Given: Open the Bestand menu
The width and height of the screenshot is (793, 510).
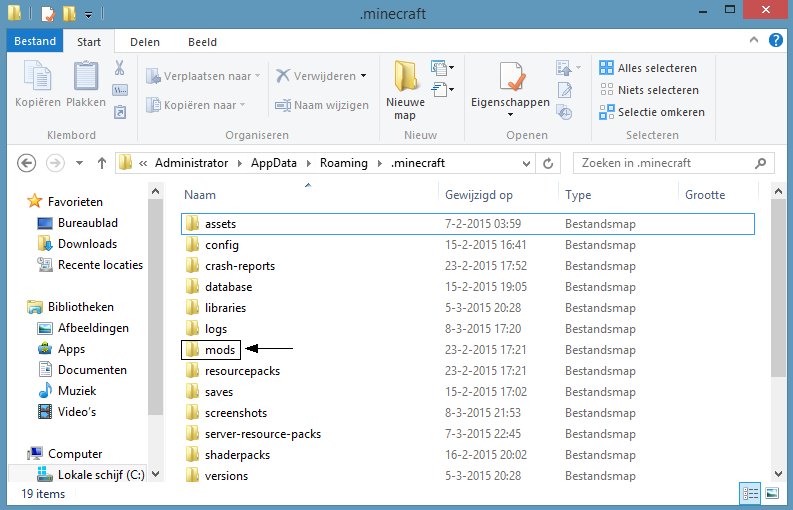Looking at the screenshot, I should 36,42.
